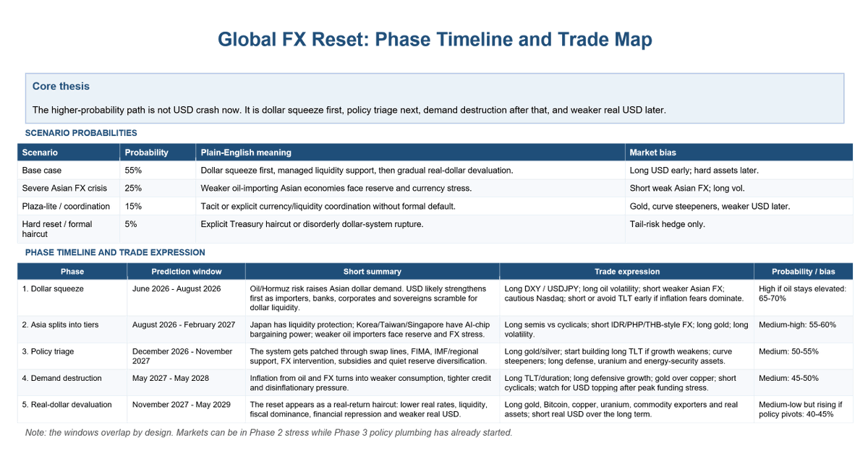Viewport: 868px width, 464px height.
Task: Select 'PHASE TIMELINE AND TRADE EXPRESSION' heading
Action: [115, 253]
